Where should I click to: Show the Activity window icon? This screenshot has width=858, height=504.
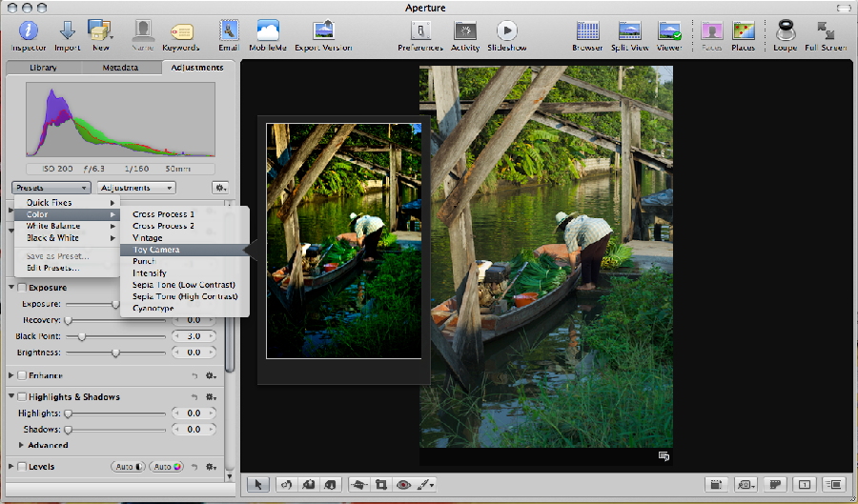[465, 30]
